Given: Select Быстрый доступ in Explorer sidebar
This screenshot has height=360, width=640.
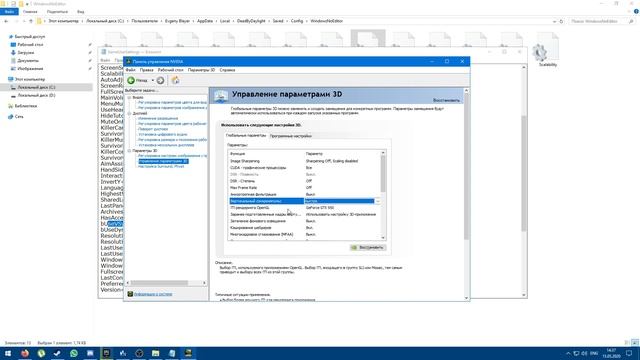Looking at the screenshot, I should (x=29, y=37).
